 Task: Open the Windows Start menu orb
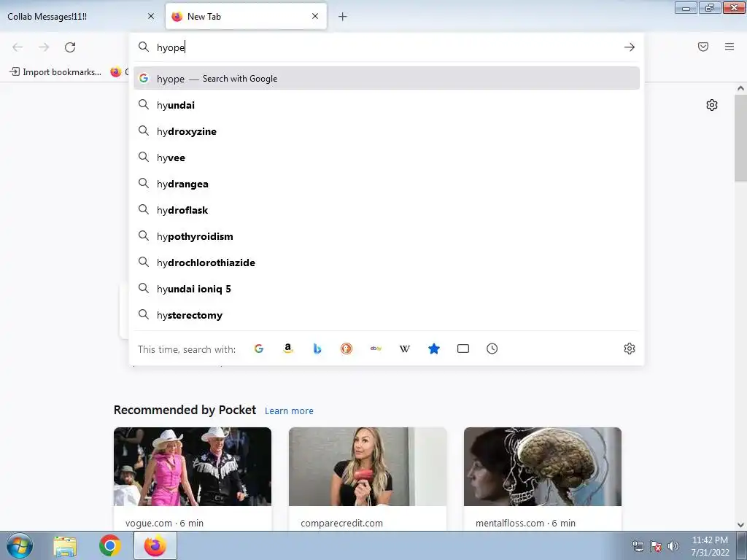click(20, 545)
